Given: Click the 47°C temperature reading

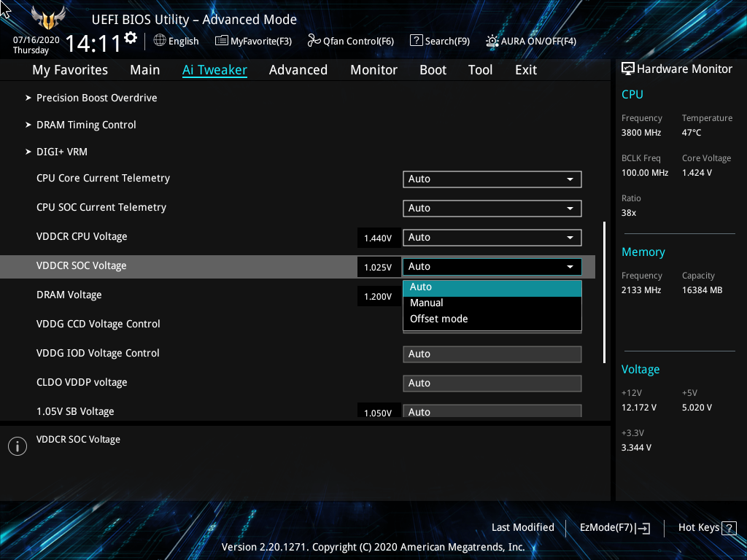Looking at the screenshot, I should 692,133.
